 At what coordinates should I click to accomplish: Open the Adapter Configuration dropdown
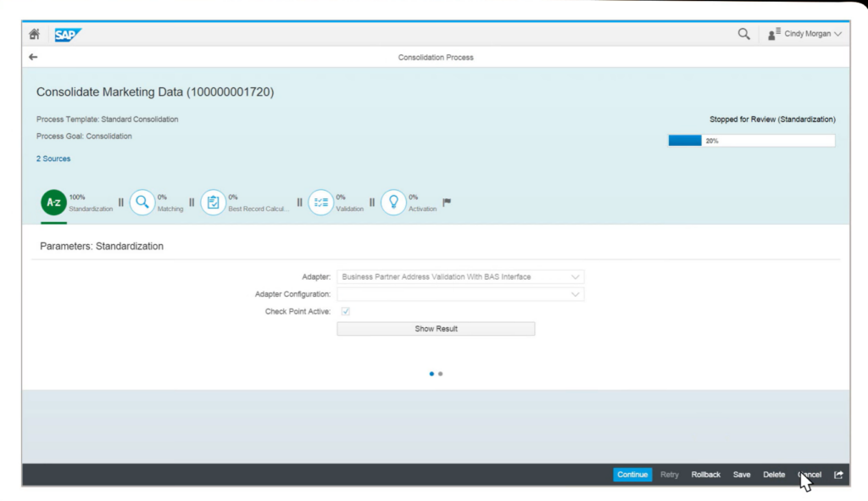[576, 294]
